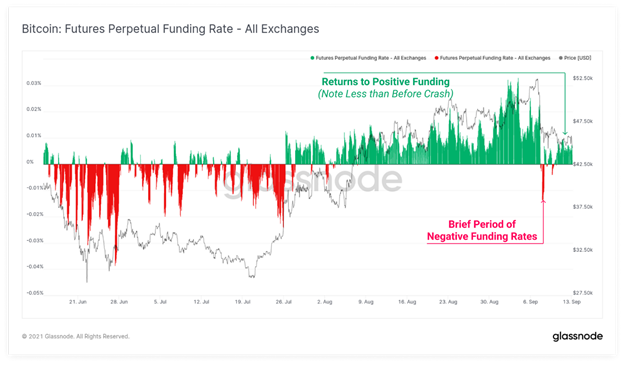Click the 2021 Glassnode copyright text

76,337
